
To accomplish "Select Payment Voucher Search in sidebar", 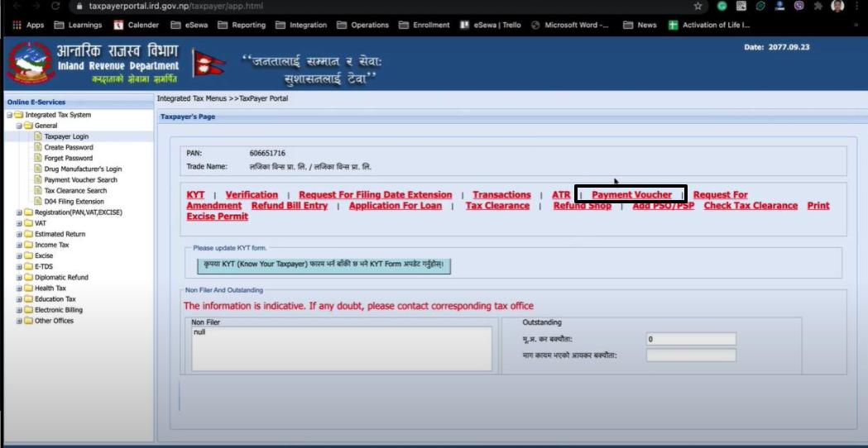I will pos(80,179).
